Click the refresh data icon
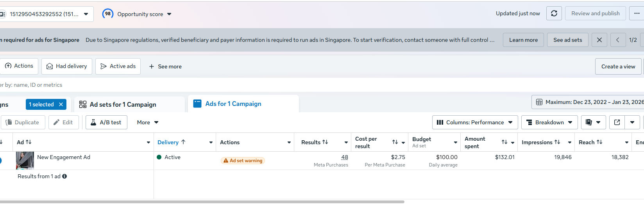Viewport: 644px width, 204px height. pyautogui.click(x=554, y=14)
